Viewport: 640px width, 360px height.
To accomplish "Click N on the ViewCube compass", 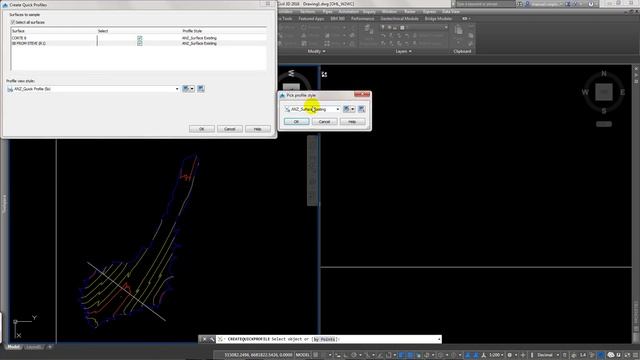I will pyautogui.click(x=604, y=74).
